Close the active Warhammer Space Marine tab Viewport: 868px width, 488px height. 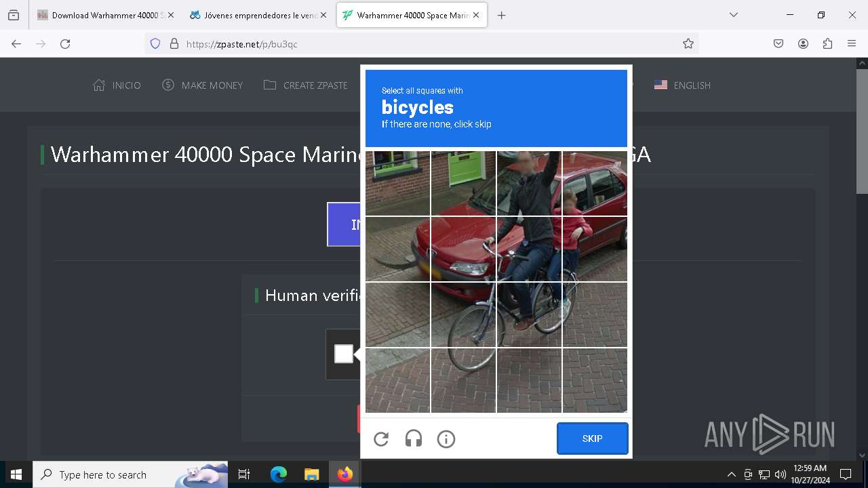tap(476, 15)
